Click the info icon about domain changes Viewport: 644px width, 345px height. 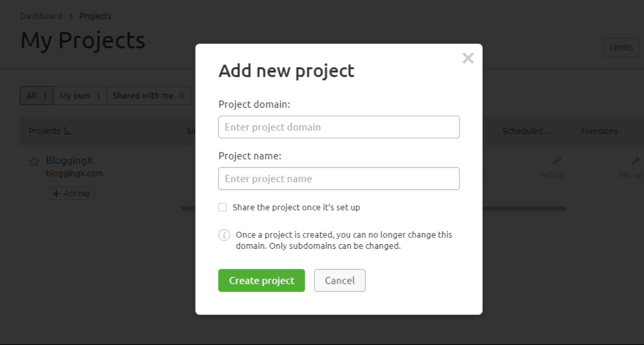pyautogui.click(x=224, y=235)
